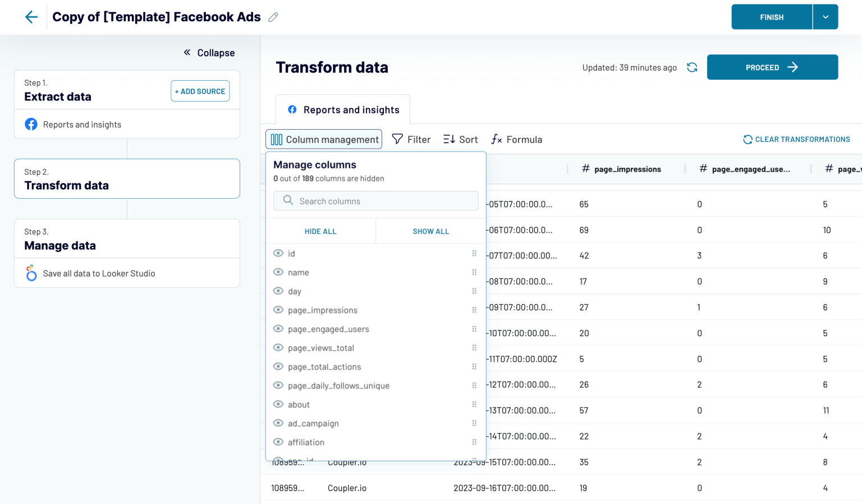Click the Looker Studio icon
The height and width of the screenshot is (504, 862).
coord(31,273)
